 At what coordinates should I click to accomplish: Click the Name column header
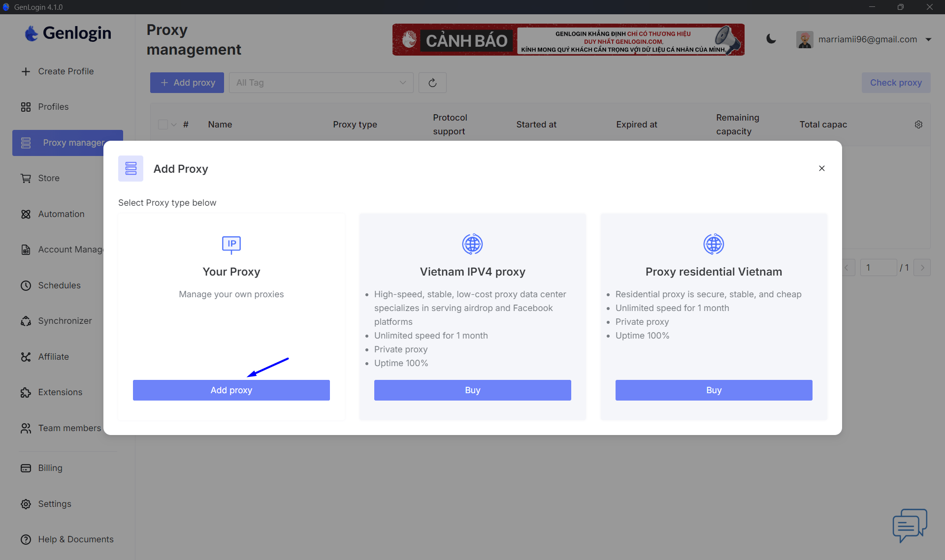pyautogui.click(x=220, y=124)
